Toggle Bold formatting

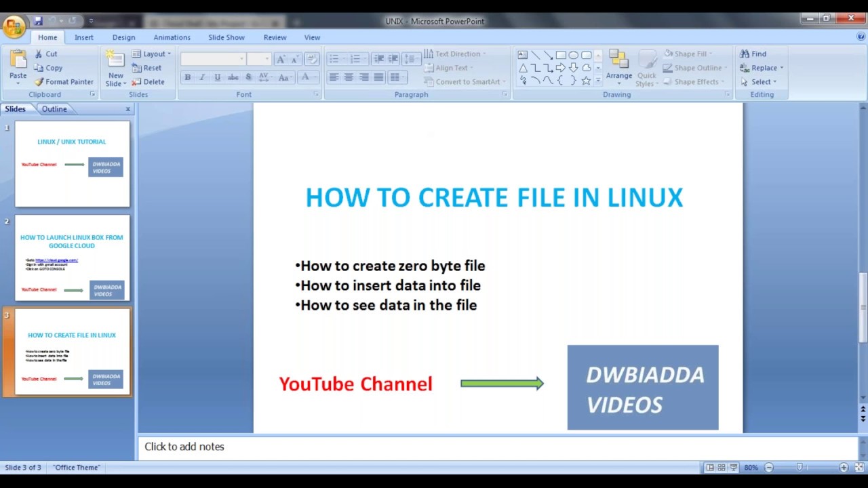pos(188,77)
